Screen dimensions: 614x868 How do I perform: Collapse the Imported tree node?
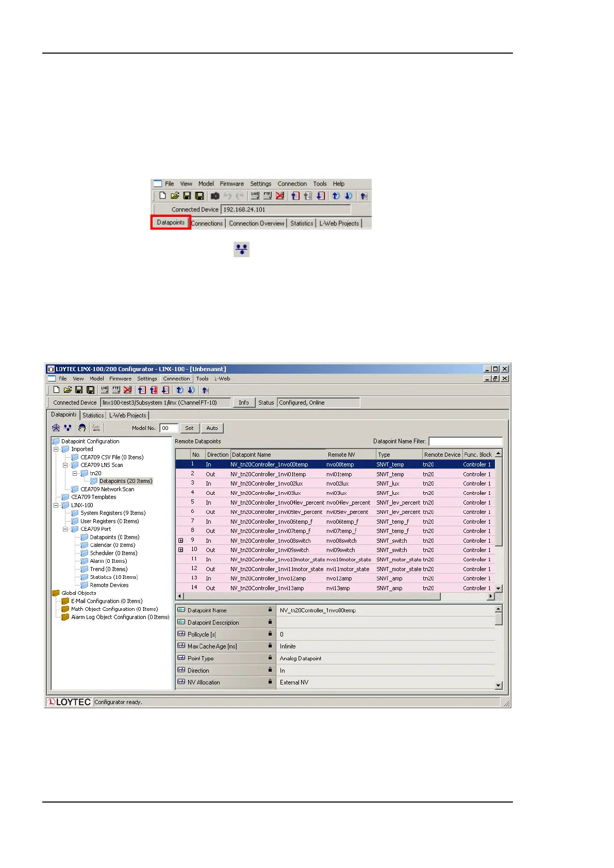click(x=56, y=449)
